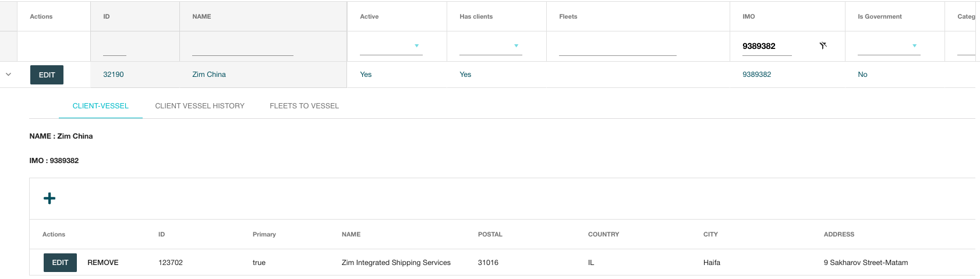
Task: Collapse the Zim China row chevron
Action: (x=8, y=75)
